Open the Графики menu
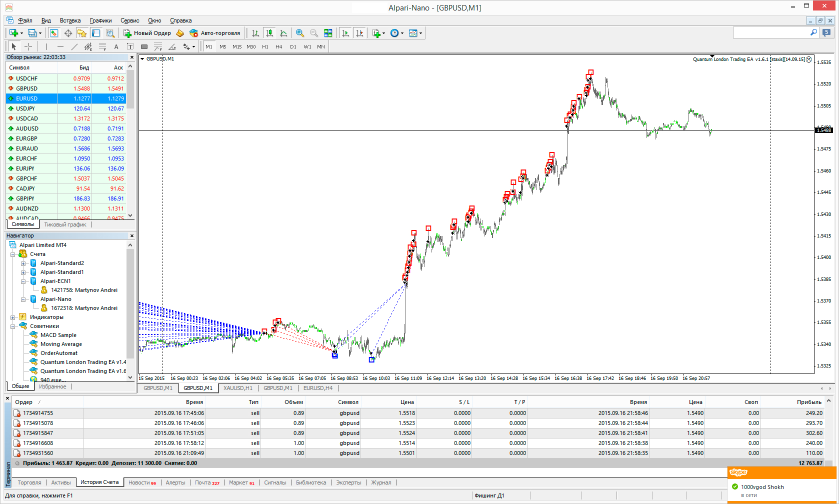 100,20
